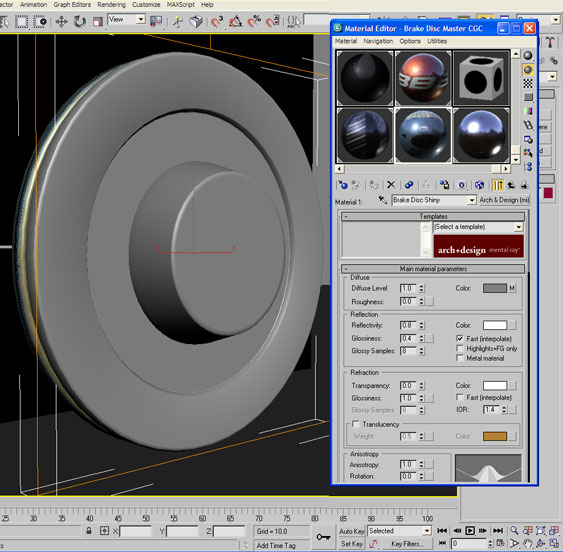The width and height of the screenshot is (563, 552).
Task: Click Go Forward to Sibling icon
Action: point(524,185)
